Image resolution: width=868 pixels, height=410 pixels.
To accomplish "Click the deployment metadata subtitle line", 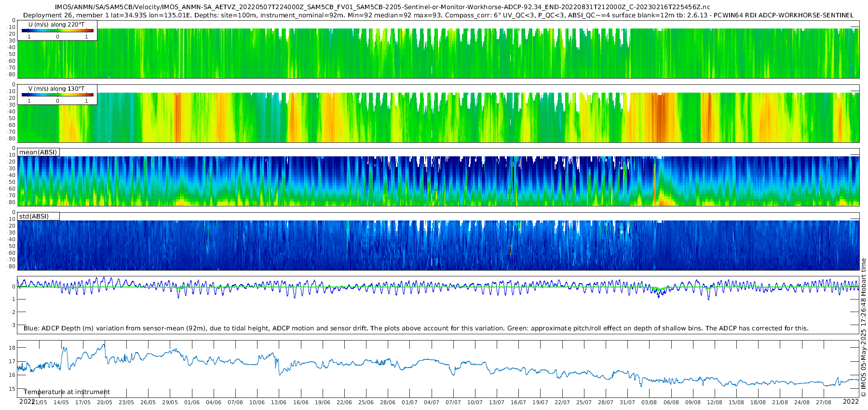I will pos(438,15).
